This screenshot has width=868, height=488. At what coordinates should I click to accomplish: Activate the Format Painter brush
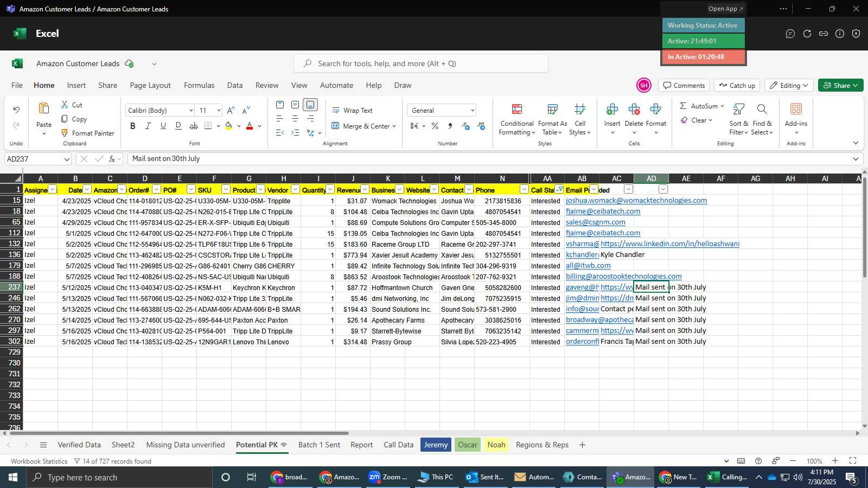tap(65, 133)
